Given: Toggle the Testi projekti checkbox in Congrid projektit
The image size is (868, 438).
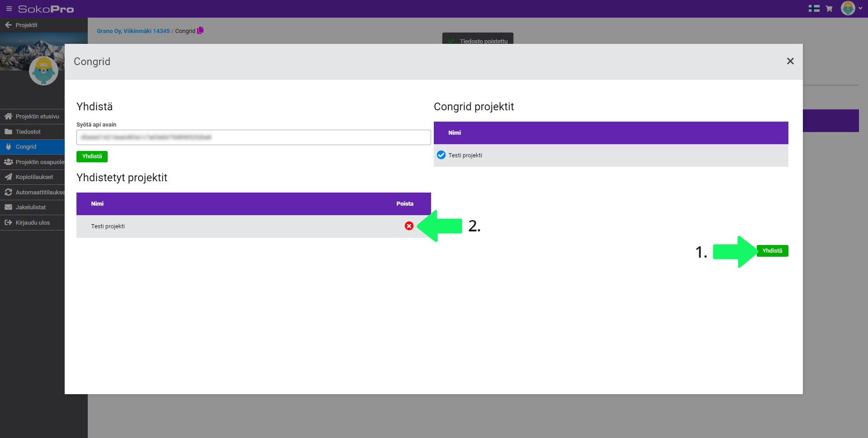Looking at the screenshot, I should (x=441, y=155).
